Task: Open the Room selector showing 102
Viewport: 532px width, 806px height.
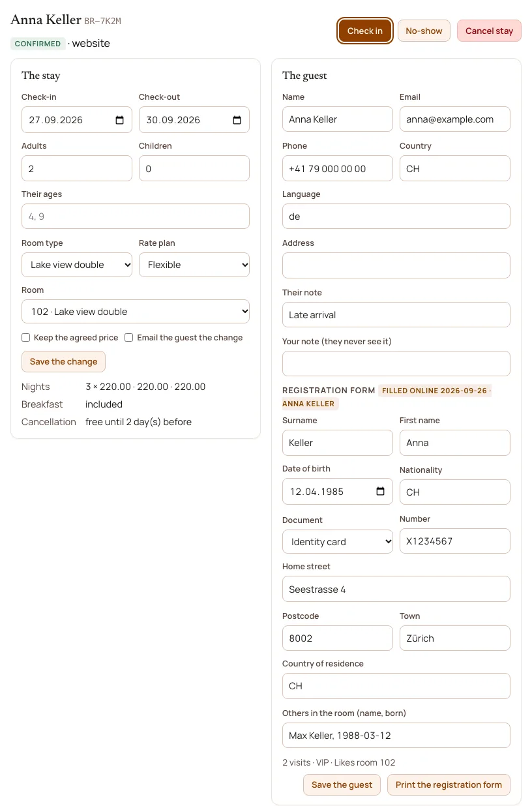Action: coord(136,312)
